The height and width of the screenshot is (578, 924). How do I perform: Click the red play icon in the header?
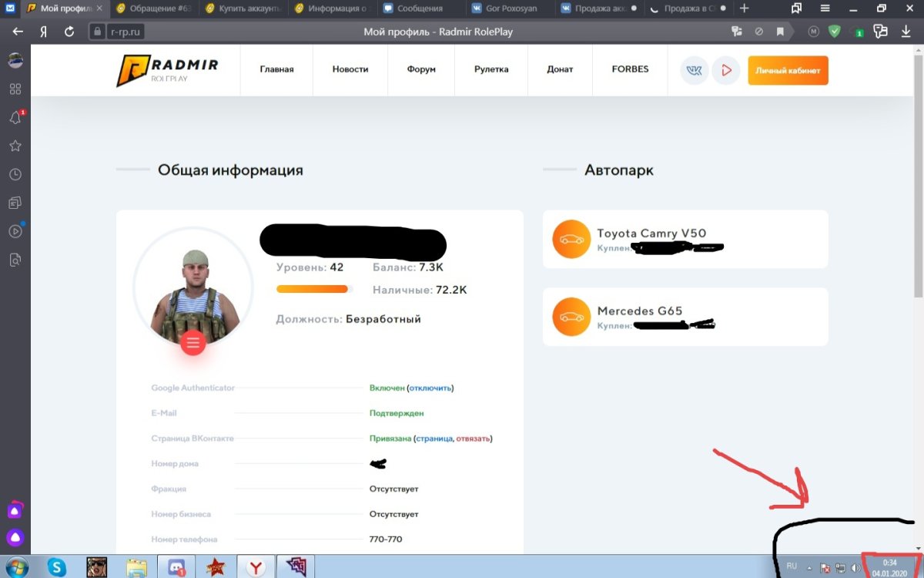tap(725, 69)
